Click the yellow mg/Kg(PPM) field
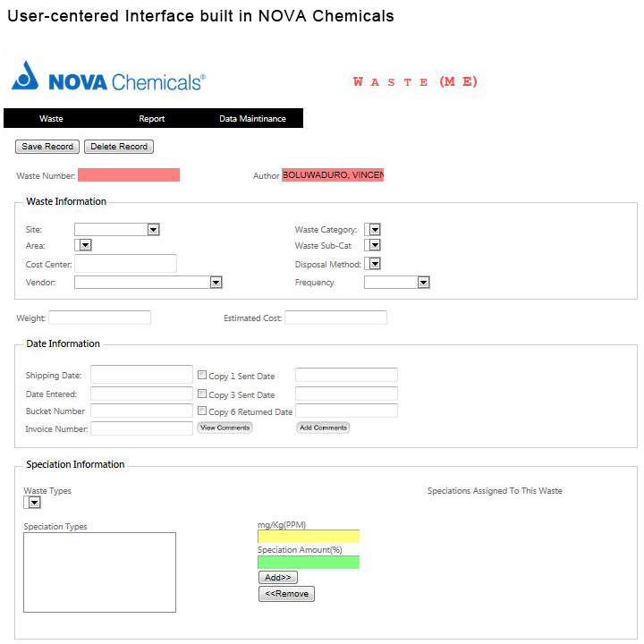This screenshot has height=644, width=644. coord(308,537)
